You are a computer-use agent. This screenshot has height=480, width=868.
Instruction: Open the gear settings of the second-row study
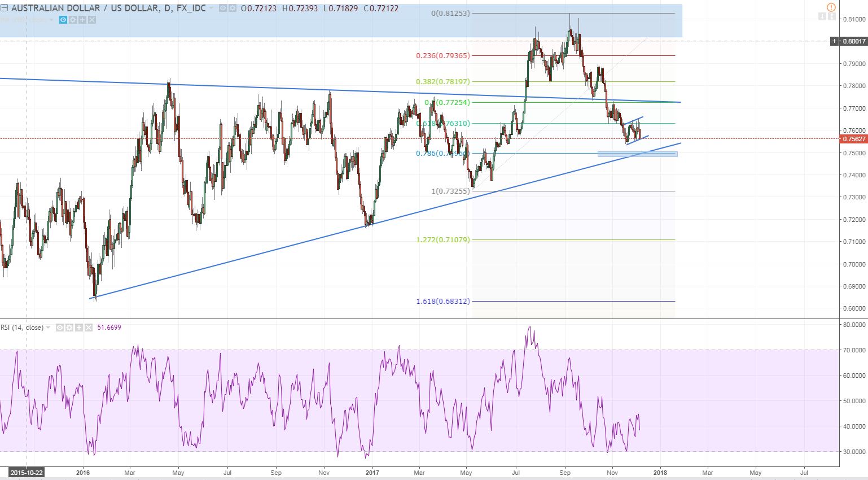[x=73, y=20]
